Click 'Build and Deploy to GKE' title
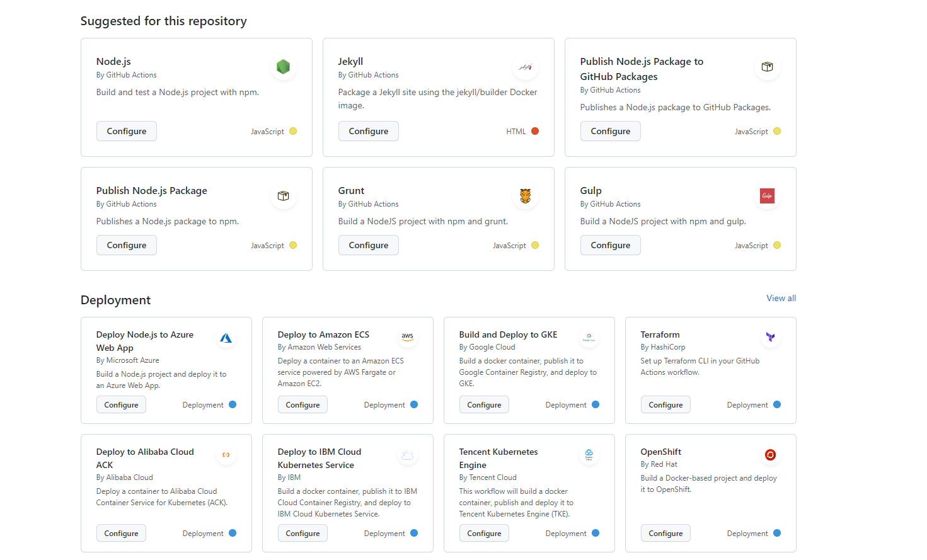This screenshot has width=927, height=560. pos(508,334)
